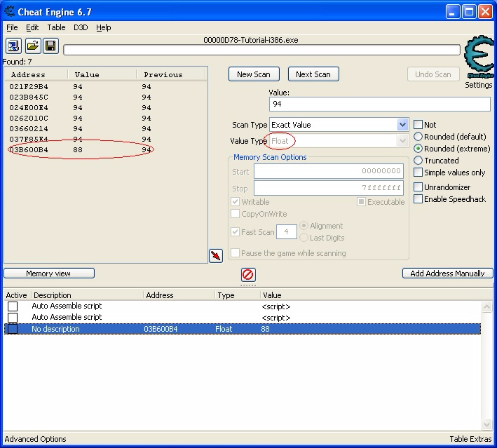This screenshot has height=448, width=497.
Task: Select the Truncated option
Action: [x=418, y=160]
